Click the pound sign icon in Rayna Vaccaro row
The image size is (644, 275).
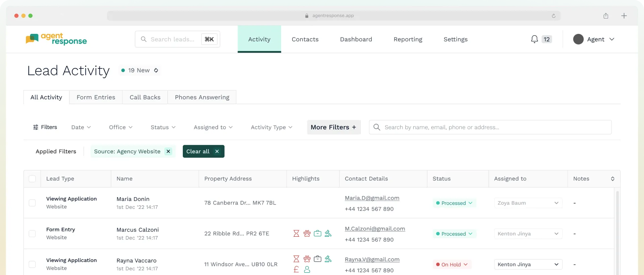(296, 269)
